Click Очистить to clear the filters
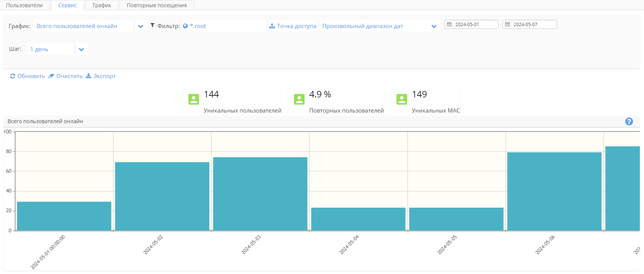The width and height of the screenshot is (644, 274). pyautogui.click(x=65, y=76)
